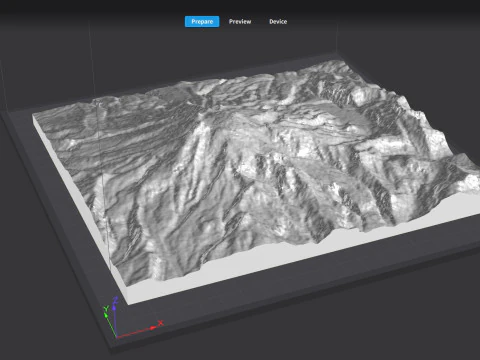Image resolution: width=480 pixels, height=360 pixels.
Task: Open the Preview tab
Action: pos(240,22)
